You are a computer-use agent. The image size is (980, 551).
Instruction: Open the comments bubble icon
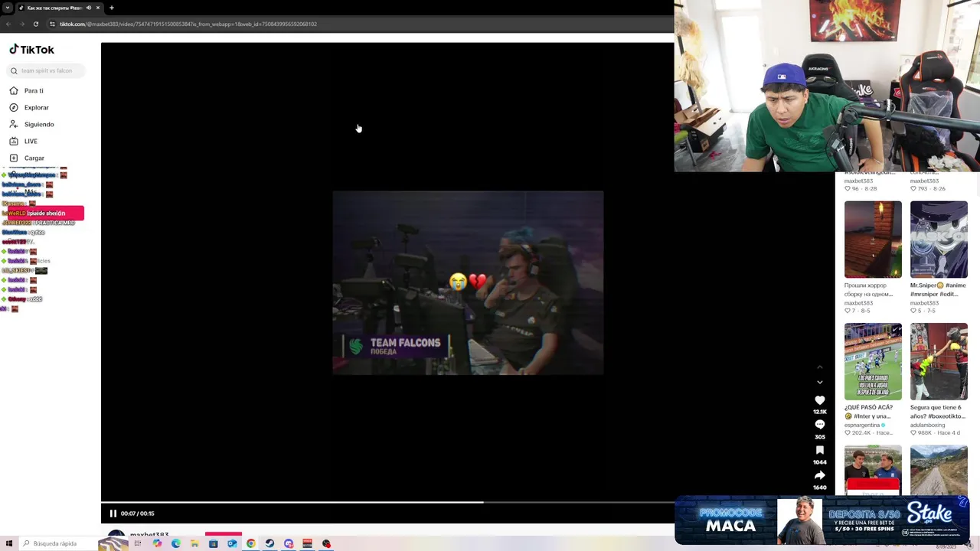[819, 425]
